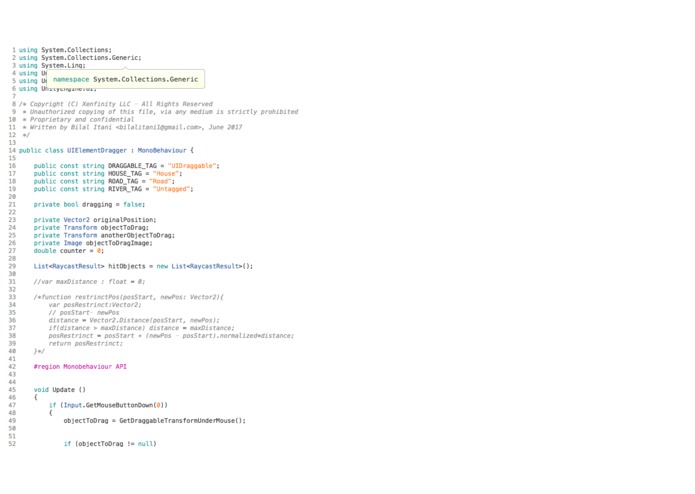Click the 'anotherObjectToDrag' field name
This screenshot has width=695, height=494.
click(x=136, y=235)
